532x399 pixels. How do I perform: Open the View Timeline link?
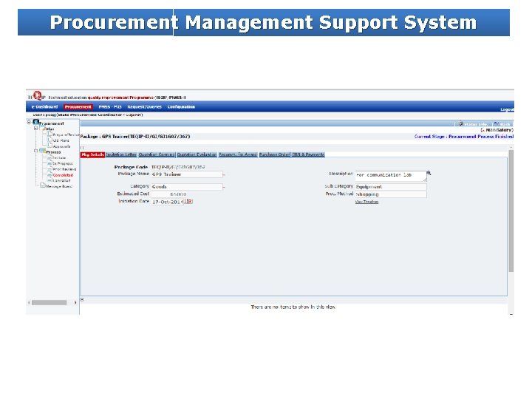(366, 202)
